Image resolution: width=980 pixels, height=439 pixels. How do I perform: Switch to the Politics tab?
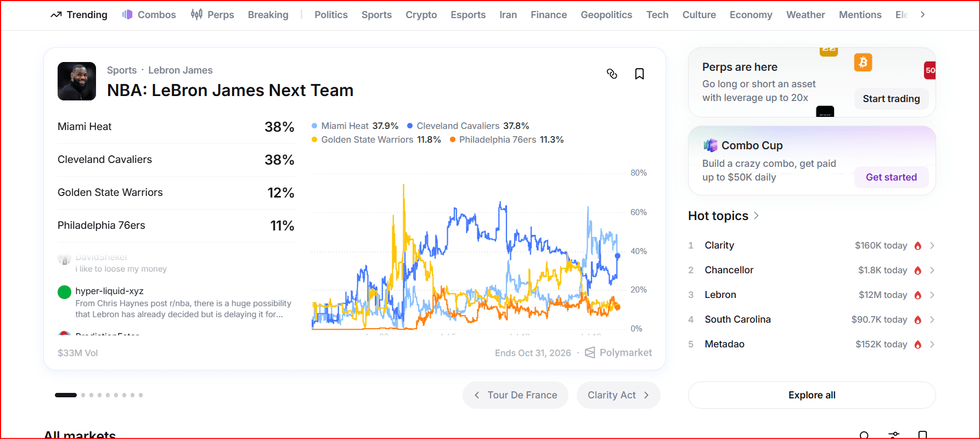[x=331, y=15]
